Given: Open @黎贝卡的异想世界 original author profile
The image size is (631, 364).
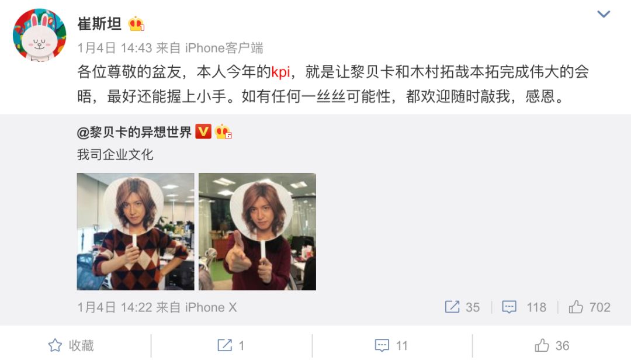Looking at the screenshot, I should coord(134,132).
